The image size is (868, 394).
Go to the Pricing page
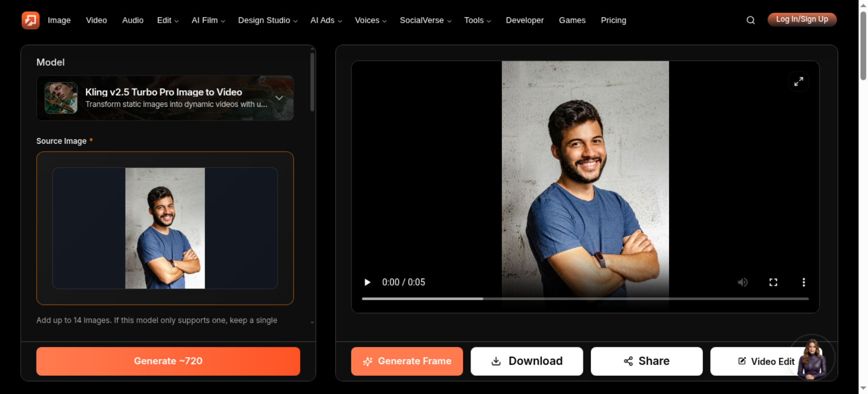tap(613, 20)
